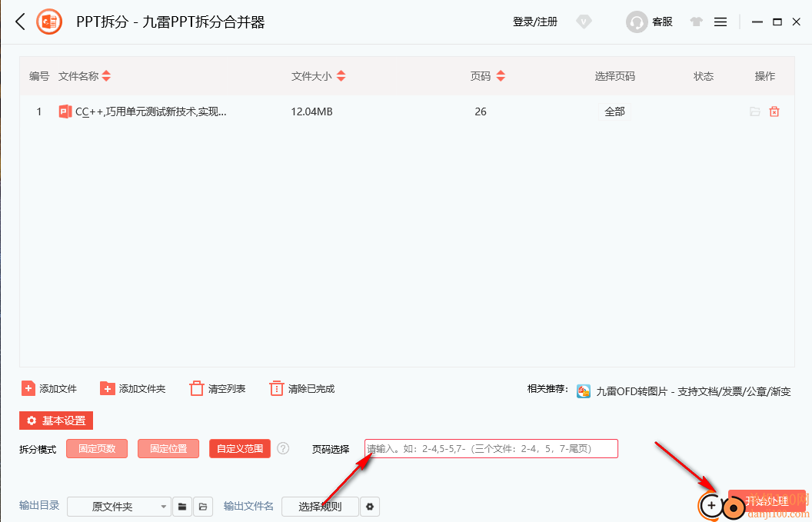The height and width of the screenshot is (522, 812).
Task: Browse output folder with dark folder icon
Action: (x=182, y=507)
